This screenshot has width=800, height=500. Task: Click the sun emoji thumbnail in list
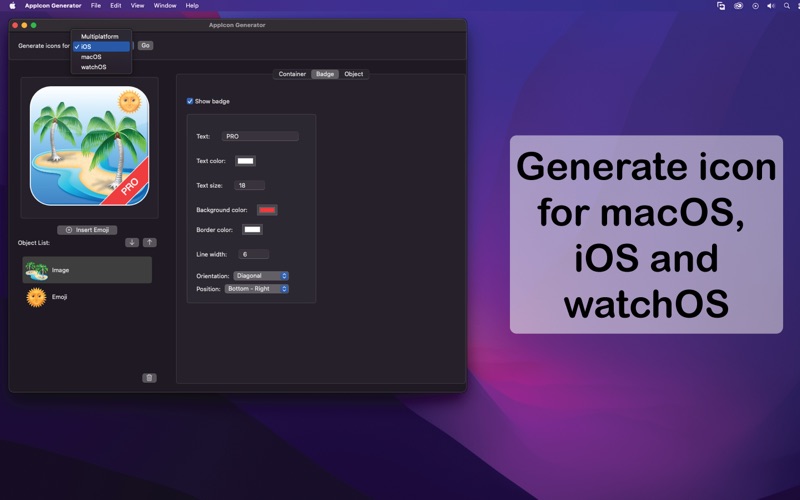(36, 297)
